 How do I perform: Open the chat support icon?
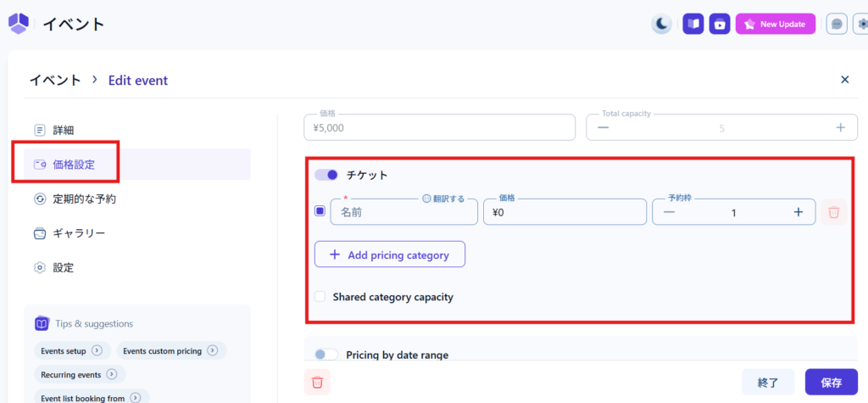click(837, 24)
